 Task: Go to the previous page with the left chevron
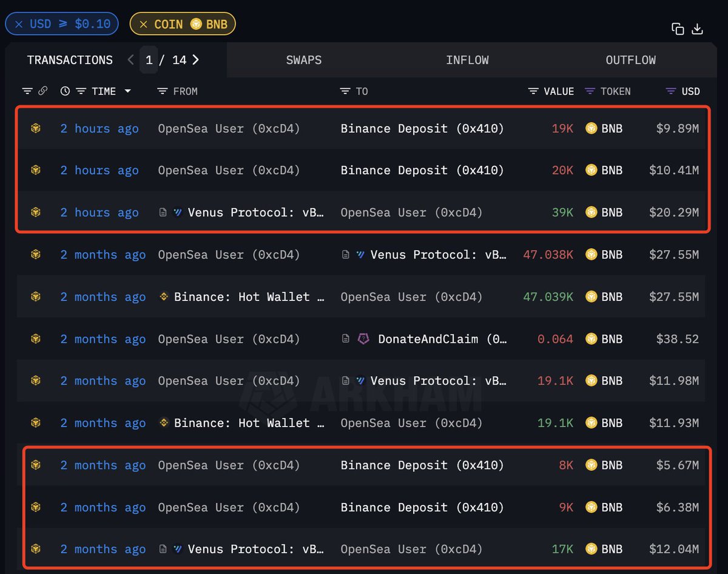pyautogui.click(x=130, y=59)
